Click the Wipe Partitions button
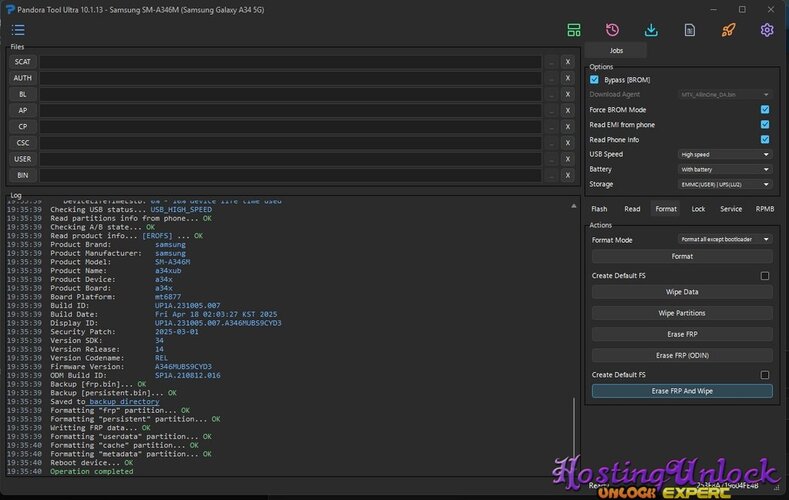Viewport: 789px width, 500px height. 682,313
